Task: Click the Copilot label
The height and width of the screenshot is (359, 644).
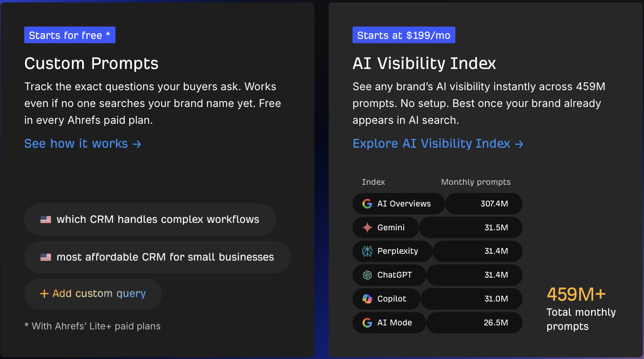Action: coord(392,299)
